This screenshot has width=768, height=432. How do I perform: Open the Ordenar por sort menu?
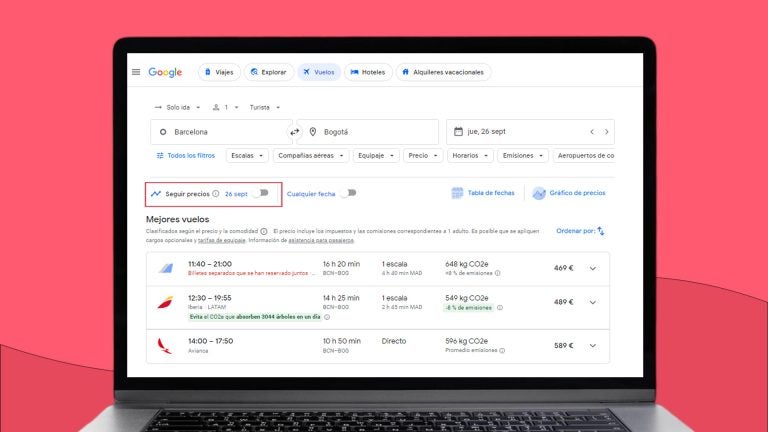pos(580,231)
